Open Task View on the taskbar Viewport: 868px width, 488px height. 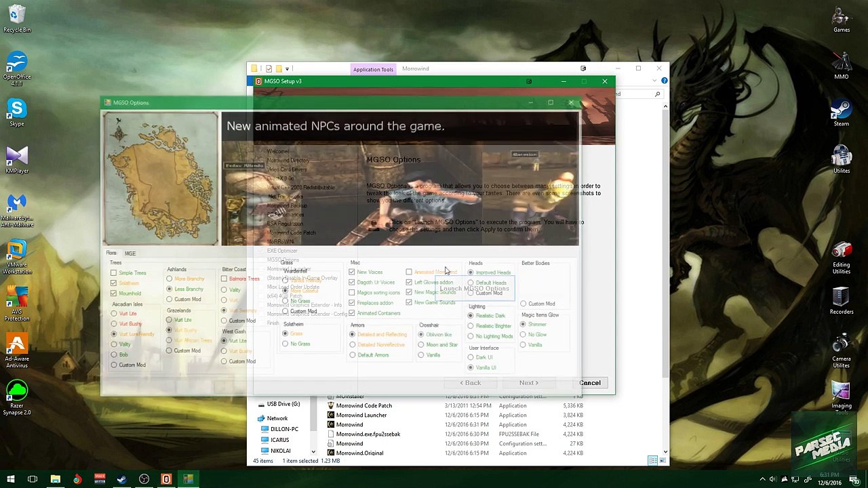(33, 479)
